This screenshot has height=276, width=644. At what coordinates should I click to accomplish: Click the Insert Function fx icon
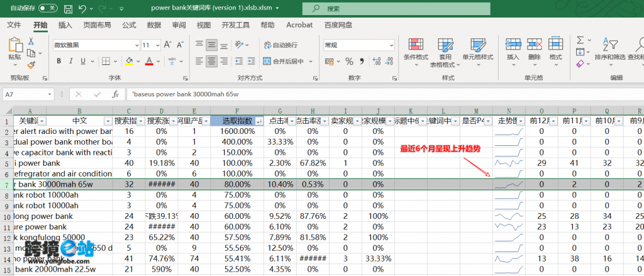point(116,94)
